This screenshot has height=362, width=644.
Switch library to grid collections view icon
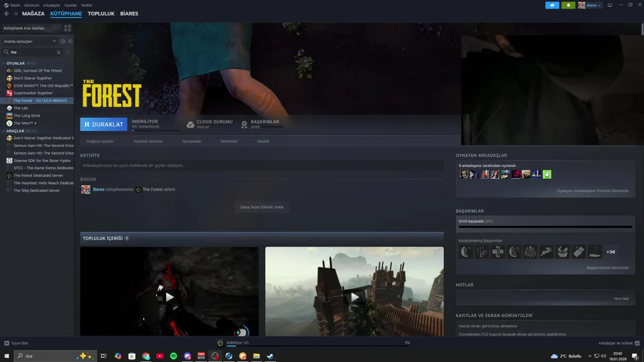67,28
